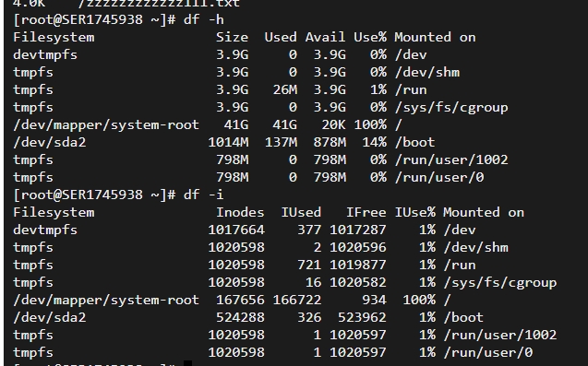This screenshot has width=588, height=366.
Task: Click the 166722 used inodes value
Action: [297, 300]
